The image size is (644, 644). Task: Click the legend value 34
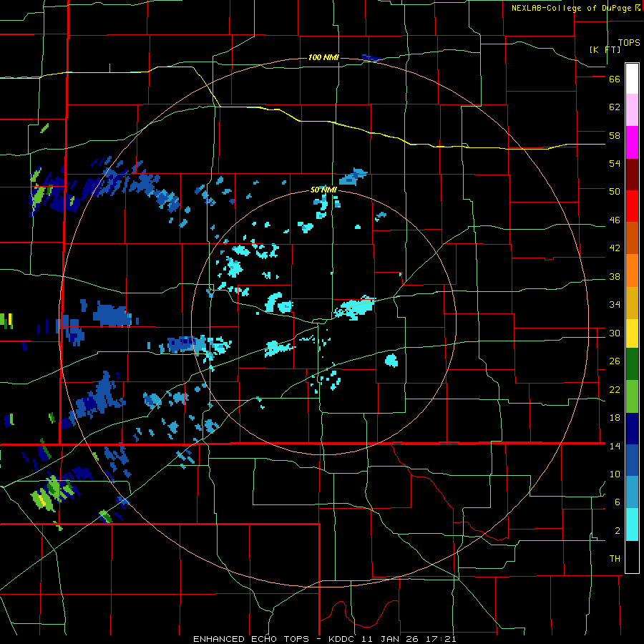point(615,305)
